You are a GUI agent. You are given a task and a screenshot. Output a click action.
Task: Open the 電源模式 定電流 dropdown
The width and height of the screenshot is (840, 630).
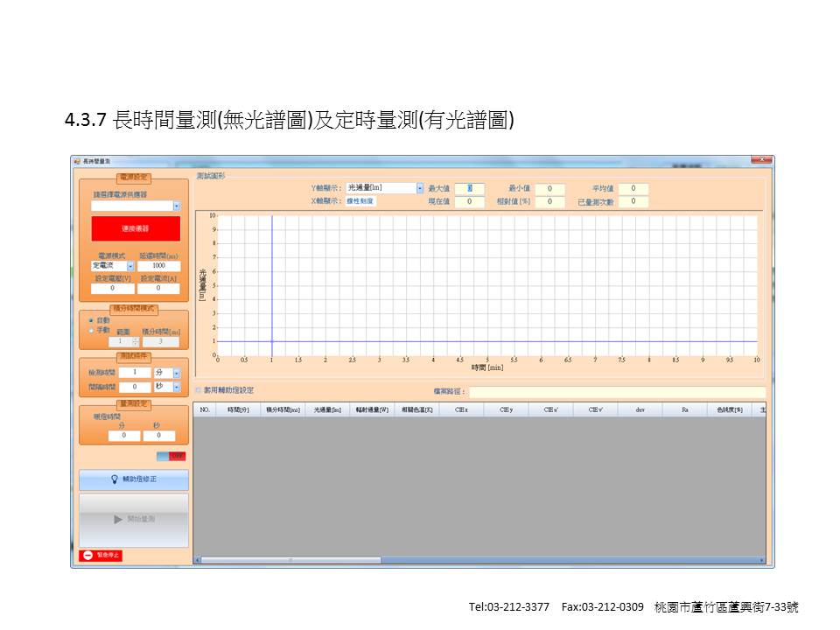click(130, 265)
